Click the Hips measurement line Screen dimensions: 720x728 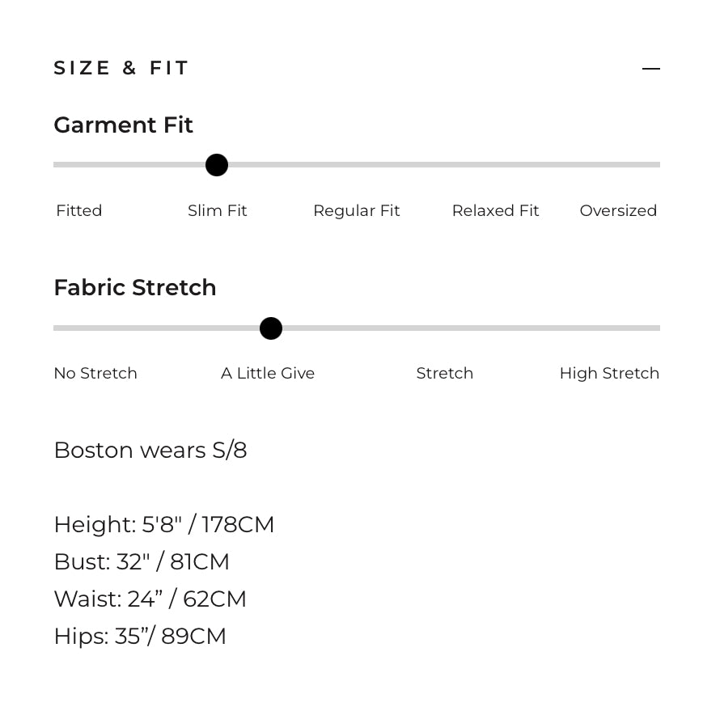click(140, 636)
